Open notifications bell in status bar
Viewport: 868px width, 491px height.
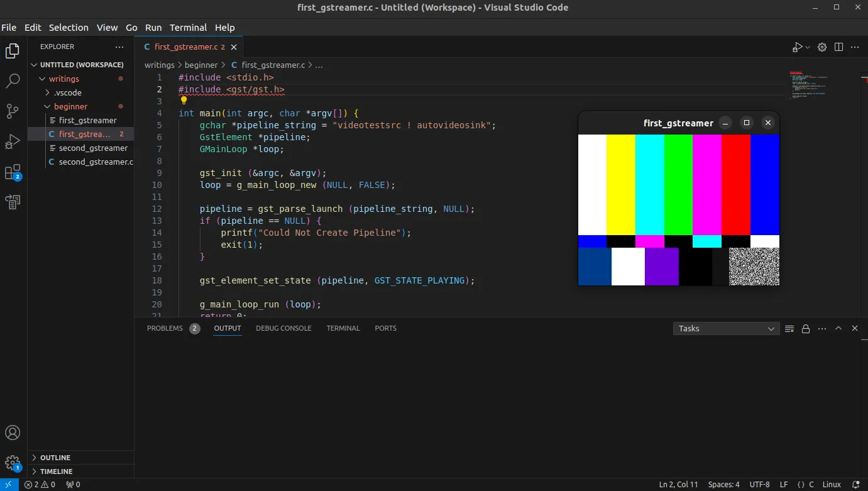coord(856,485)
